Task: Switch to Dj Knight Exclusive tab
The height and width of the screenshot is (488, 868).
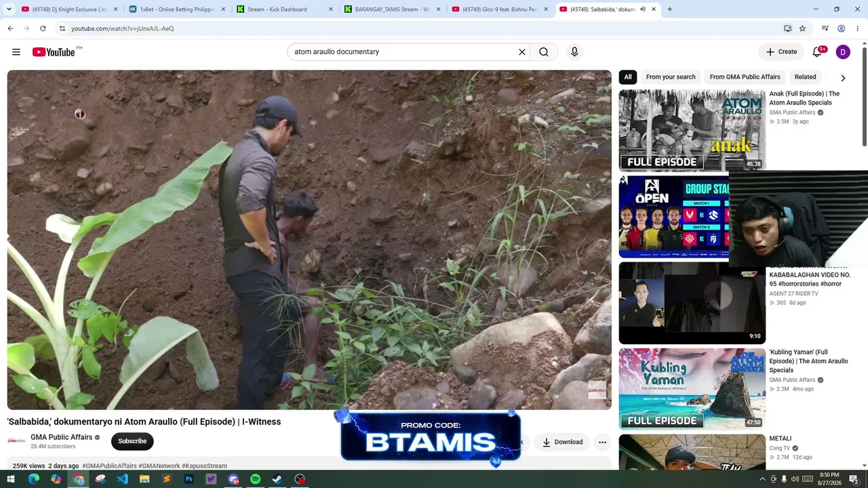Action: click(69, 9)
